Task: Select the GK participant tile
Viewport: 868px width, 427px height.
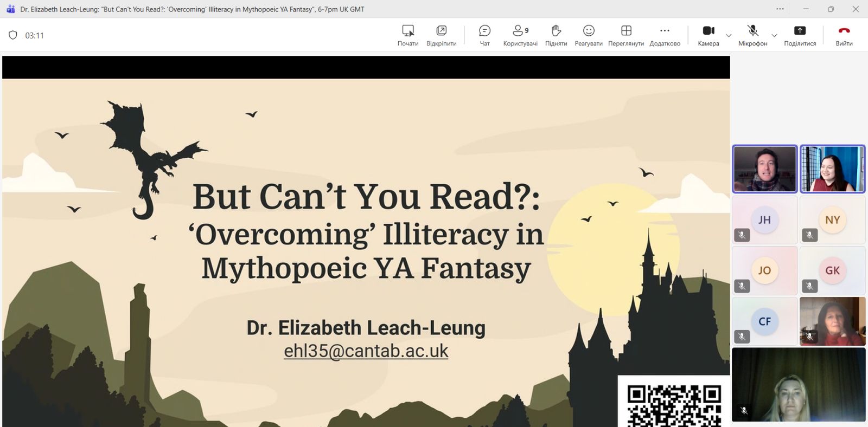Action: coord(832,270)
